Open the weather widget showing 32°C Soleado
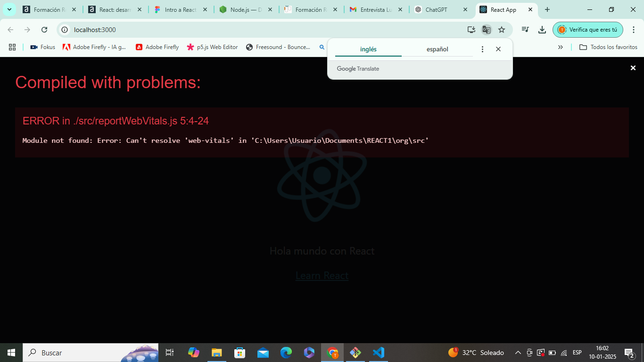This screenshot has height=362, width=644. (476, 353)
